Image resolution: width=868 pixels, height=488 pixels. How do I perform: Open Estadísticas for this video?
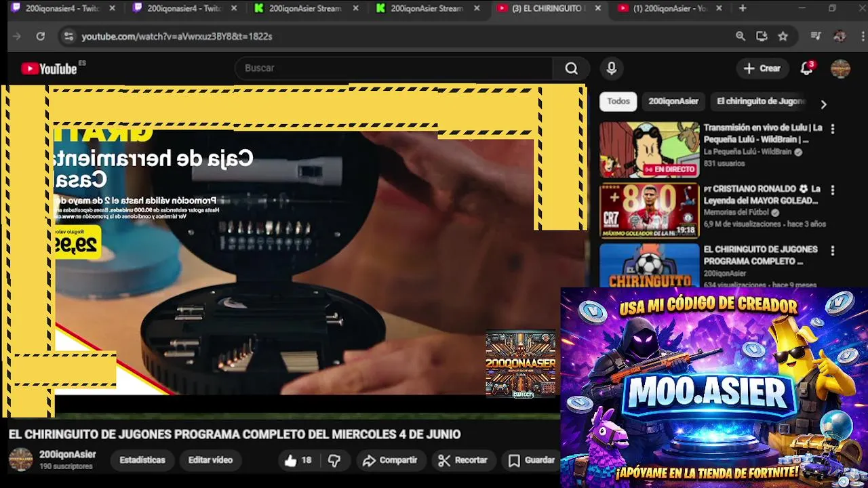pyautogui.click(x=142, y=460)
